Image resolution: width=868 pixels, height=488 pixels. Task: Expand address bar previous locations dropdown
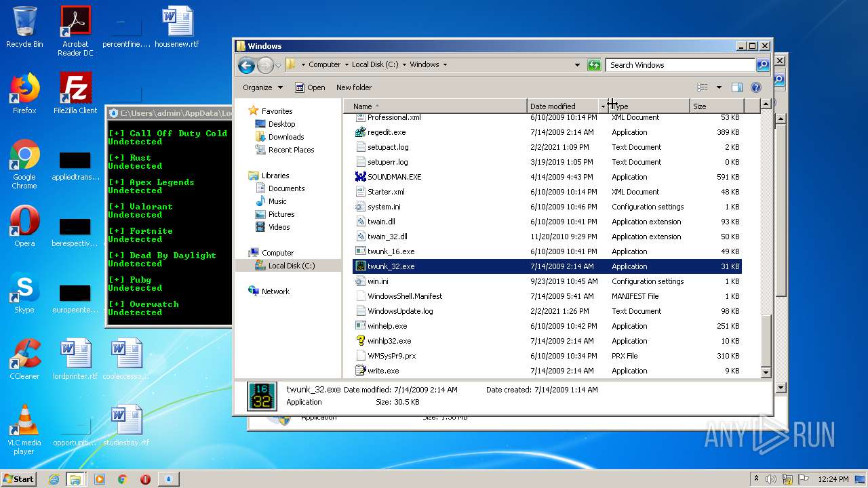tap(578, 65)
